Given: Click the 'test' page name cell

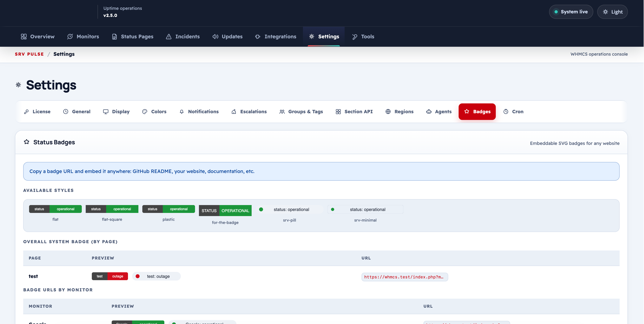Looking at the screenshot, I should pos(33,276).
